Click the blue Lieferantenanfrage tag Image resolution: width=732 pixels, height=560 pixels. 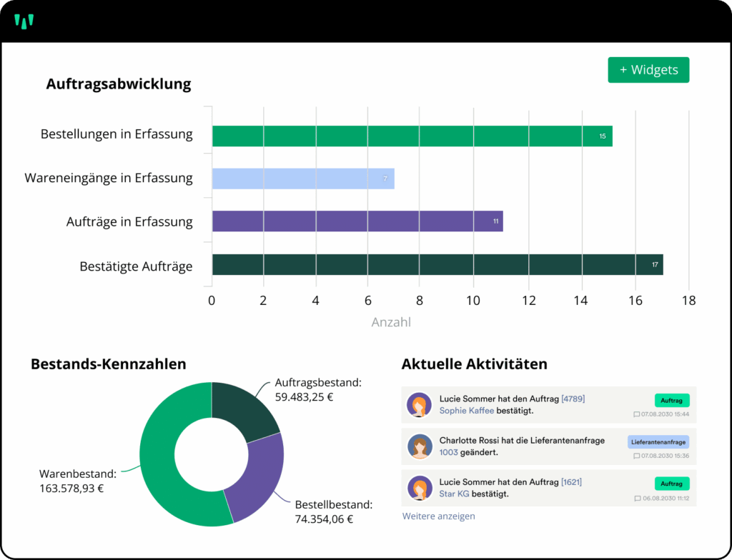pos(658,442)
